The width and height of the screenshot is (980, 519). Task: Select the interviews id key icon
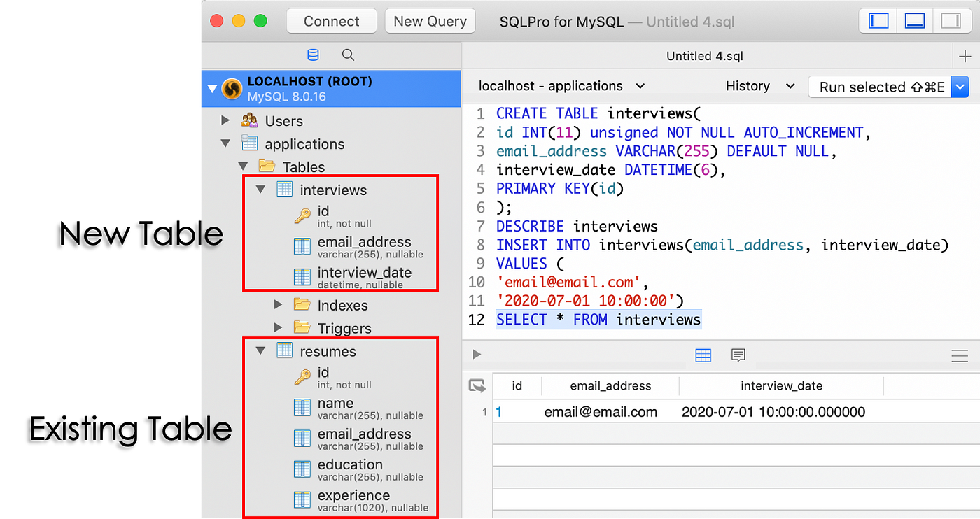[x=302, y=215]
